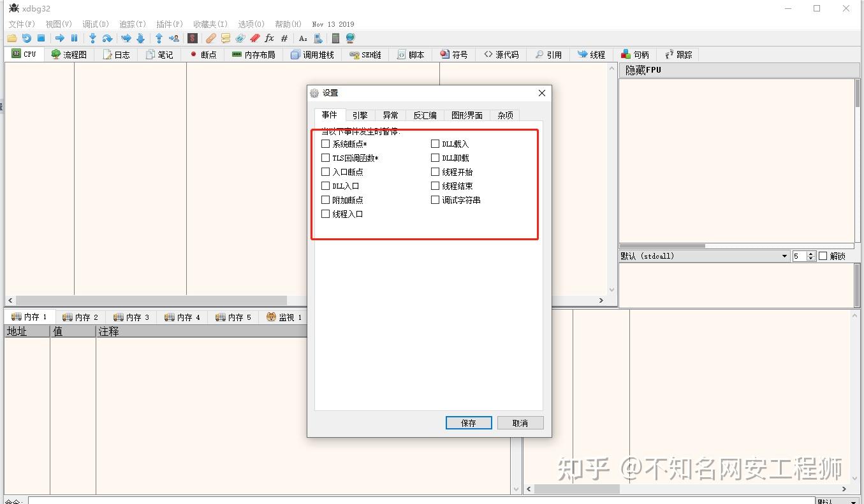Click the pause debugging toolbar icon
This screenshot has height=504, width=864.
coord(74,38)
